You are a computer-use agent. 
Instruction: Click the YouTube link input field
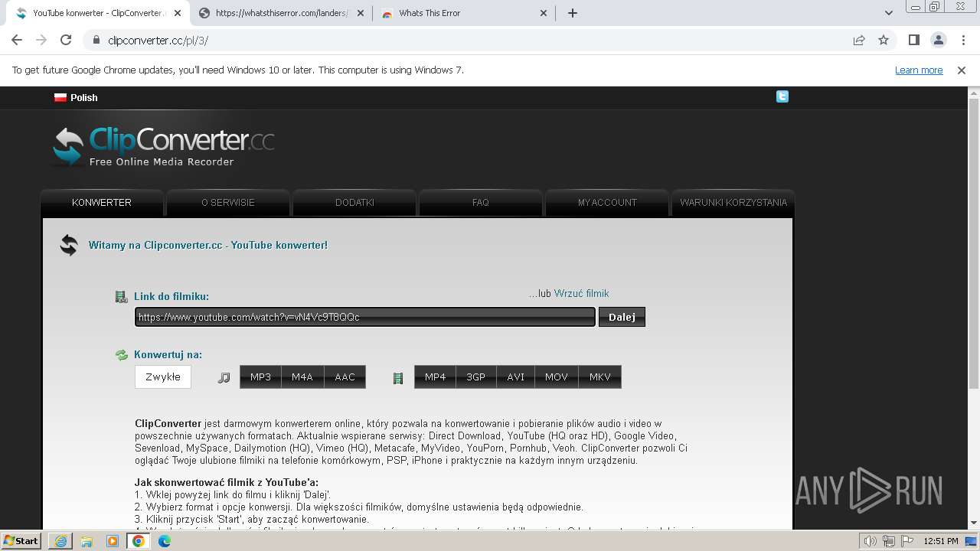pyautogui.click(x=365, y=317)
